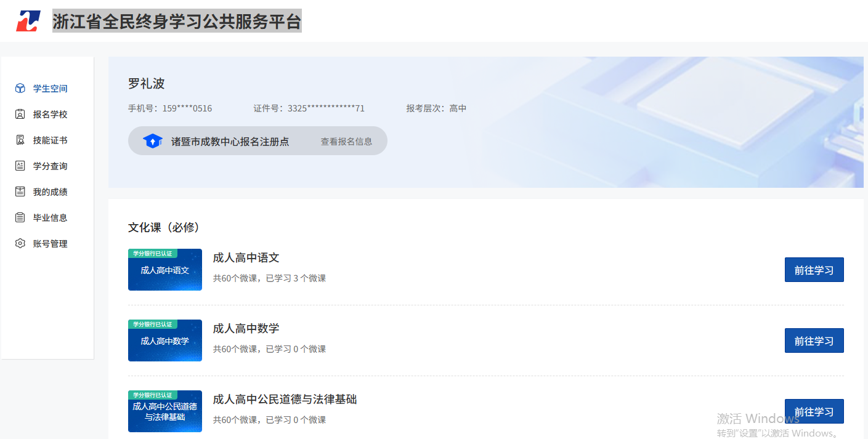Click the 浙江省全民终身学习公共服务平台 title
868x439 pixels.
[x=177, y=22]
